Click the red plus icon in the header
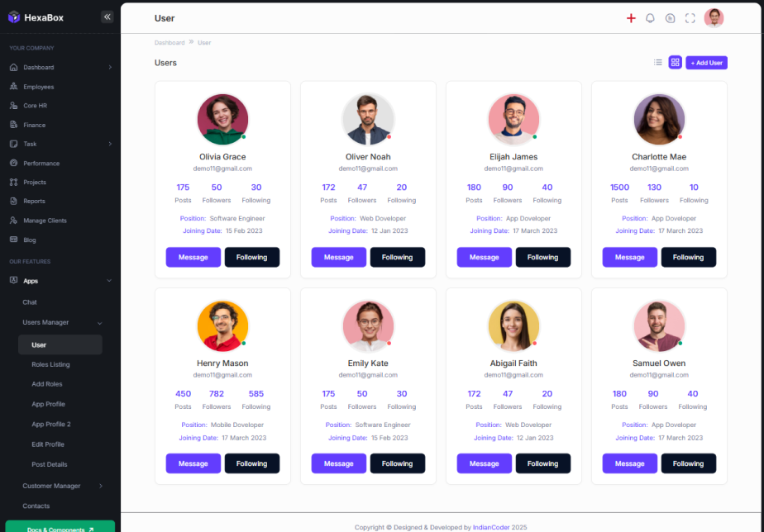 point(631,18)
